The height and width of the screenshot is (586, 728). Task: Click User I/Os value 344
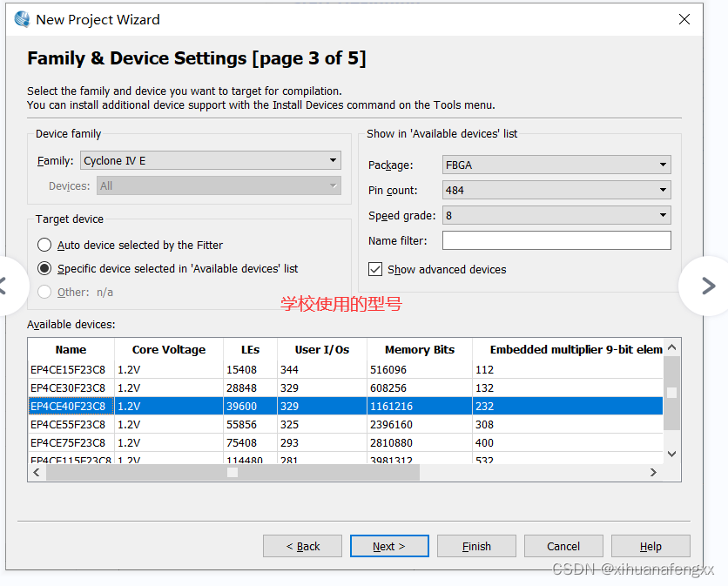click(x=289, y=369)
